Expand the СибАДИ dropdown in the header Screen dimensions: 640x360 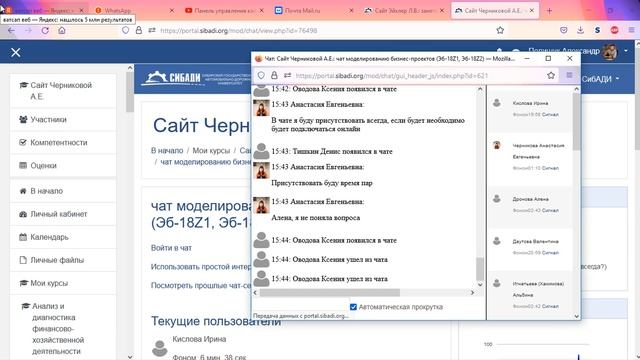tap(600, 79)
